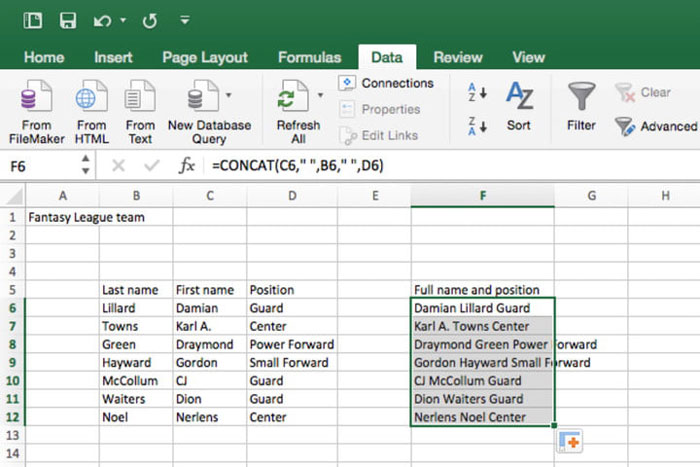This screenshot has width=700, height=467.
Task: Open the Formulas tab
Action: (x=309, y=57)
